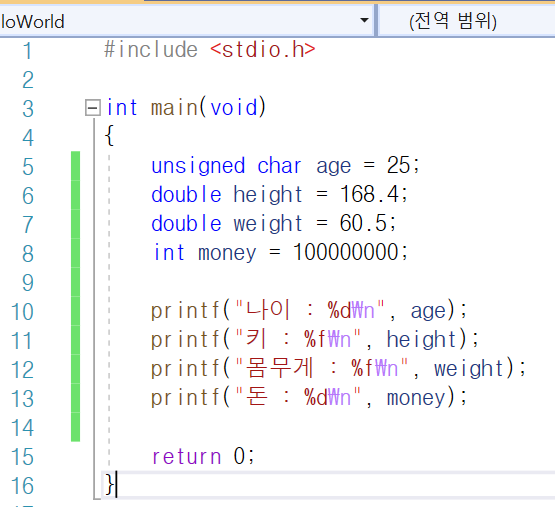Click the printf "돈 : %d" line
The width and height of the screenshot is (555, 507).
309,397
